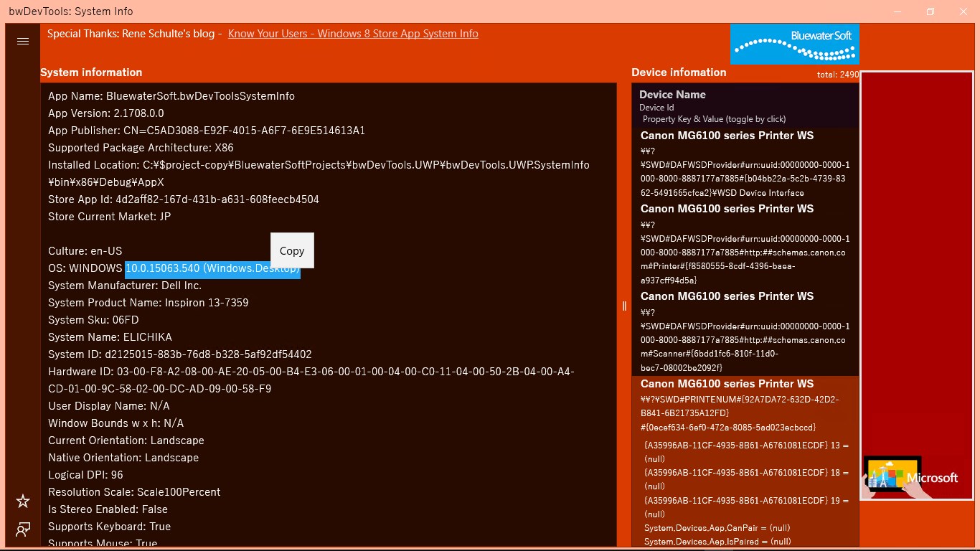Screen dimensions: 980x551
Task: Click the Installed Location path text
Action: pos(319,174)
